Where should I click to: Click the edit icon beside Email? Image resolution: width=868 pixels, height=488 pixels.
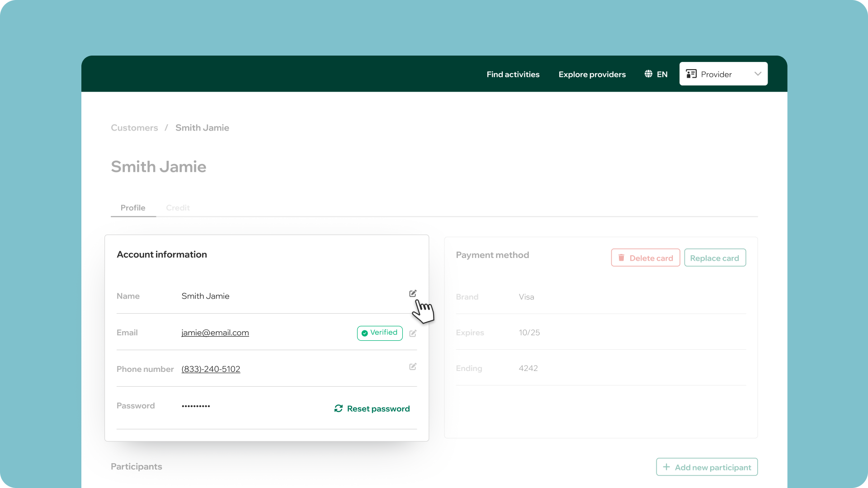(412, 333)
